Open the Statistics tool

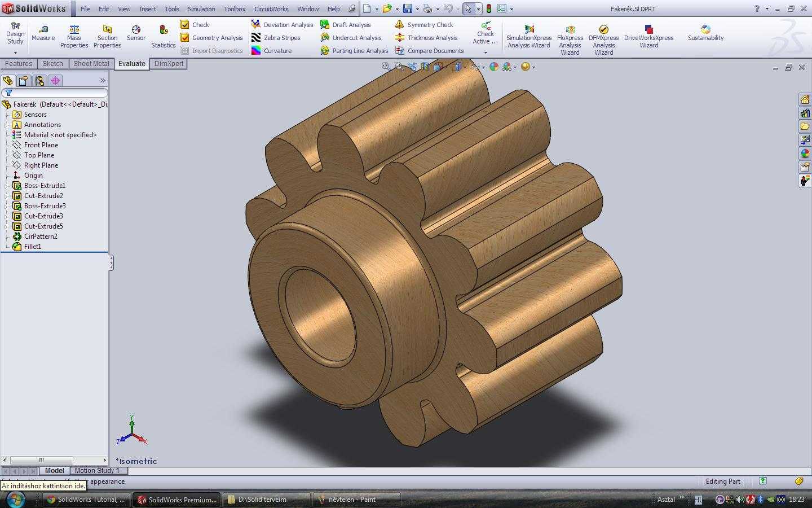pyautogui.click(x=164, y=37)
